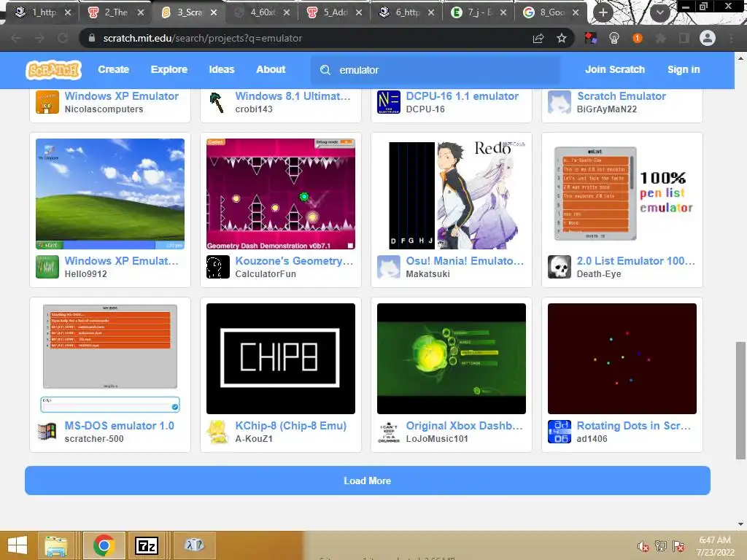Open ad1406 user avatar

pos(560,432)
